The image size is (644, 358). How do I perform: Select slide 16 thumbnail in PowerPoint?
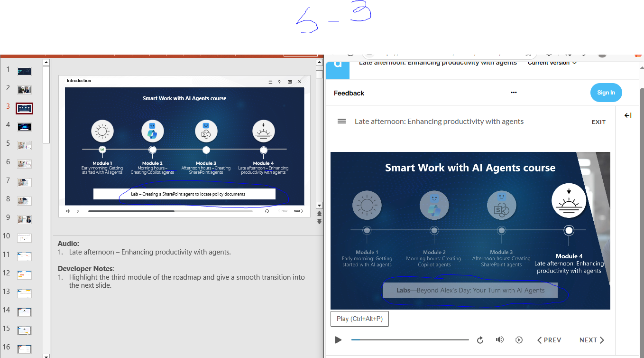click(x=24, y=349)
